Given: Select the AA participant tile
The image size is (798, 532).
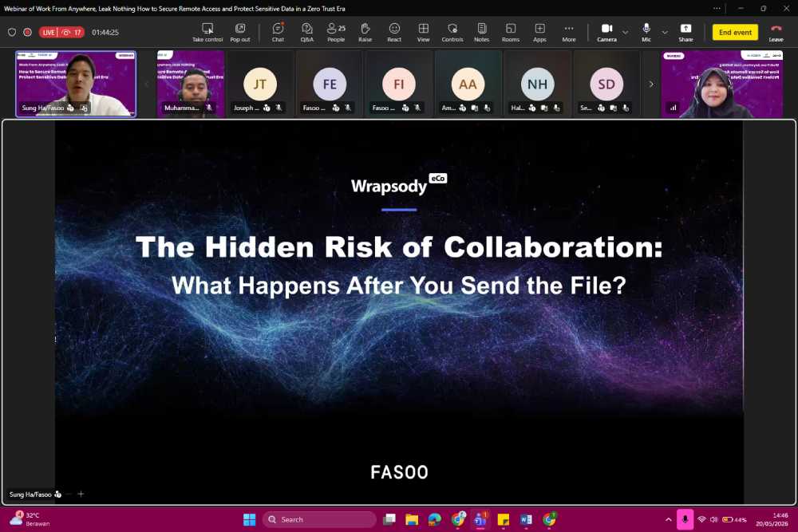Looking at the screenshot, I should [x=468, y=84].
